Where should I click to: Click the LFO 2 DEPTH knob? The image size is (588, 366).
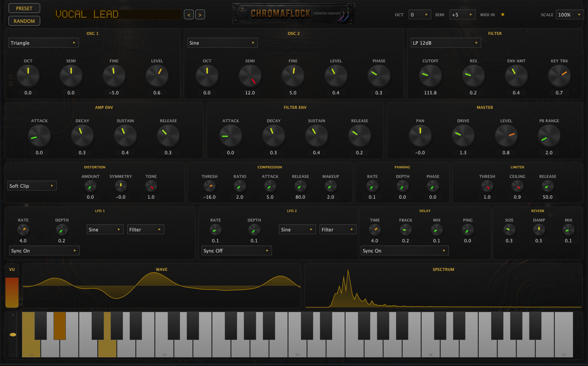[x=254, y=230]
